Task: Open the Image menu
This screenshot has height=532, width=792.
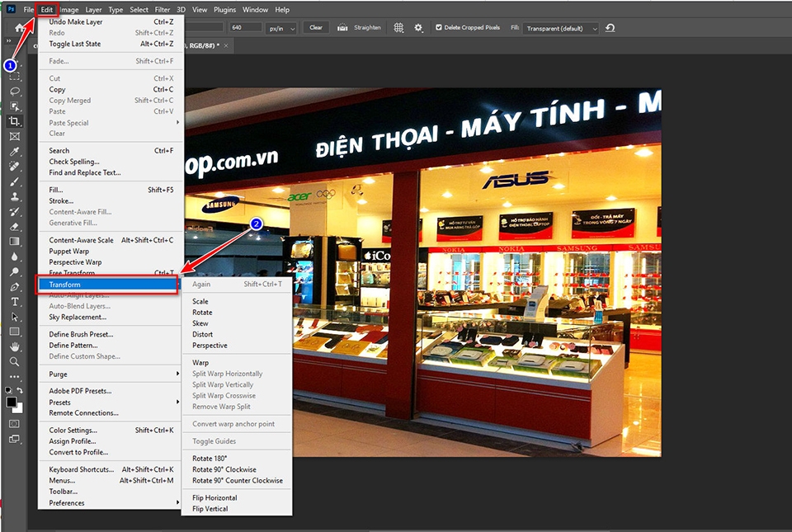Action: [69, 10]
